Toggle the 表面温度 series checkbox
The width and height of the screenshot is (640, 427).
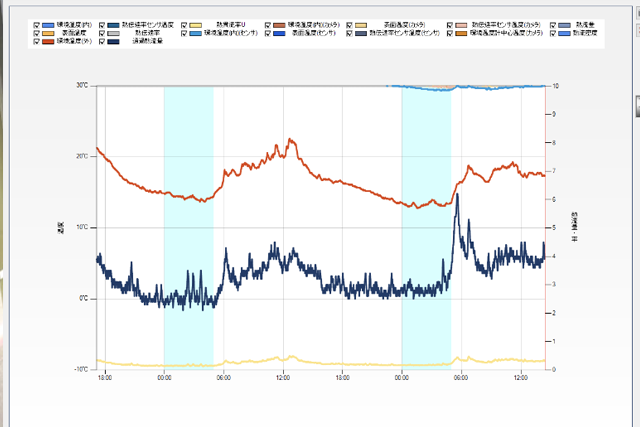click(37, 33)
